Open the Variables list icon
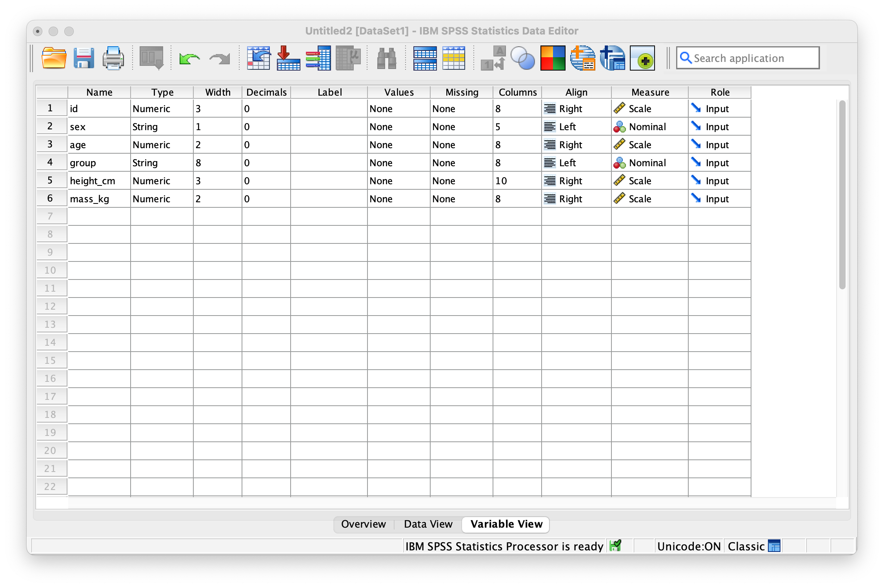Image resolution: width=884 pixels, height=588 pixels. (x=318, y=58)
